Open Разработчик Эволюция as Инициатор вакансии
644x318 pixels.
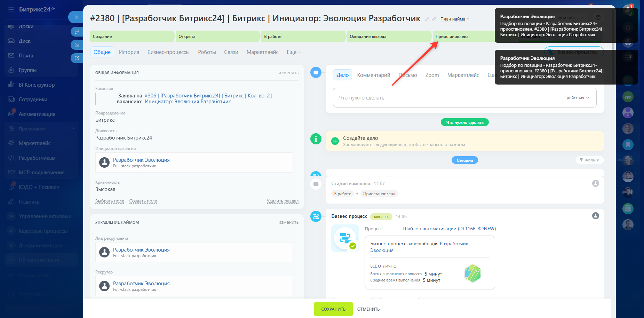tap(141, 160)
